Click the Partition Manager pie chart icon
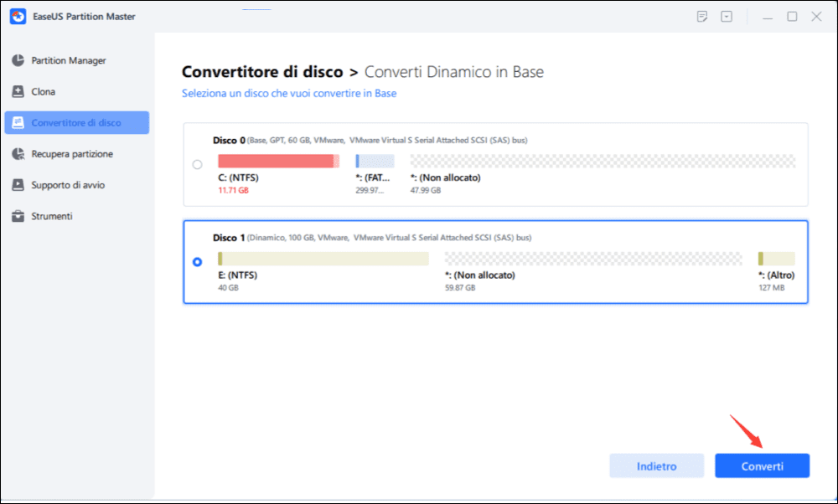 coord(18,60)
